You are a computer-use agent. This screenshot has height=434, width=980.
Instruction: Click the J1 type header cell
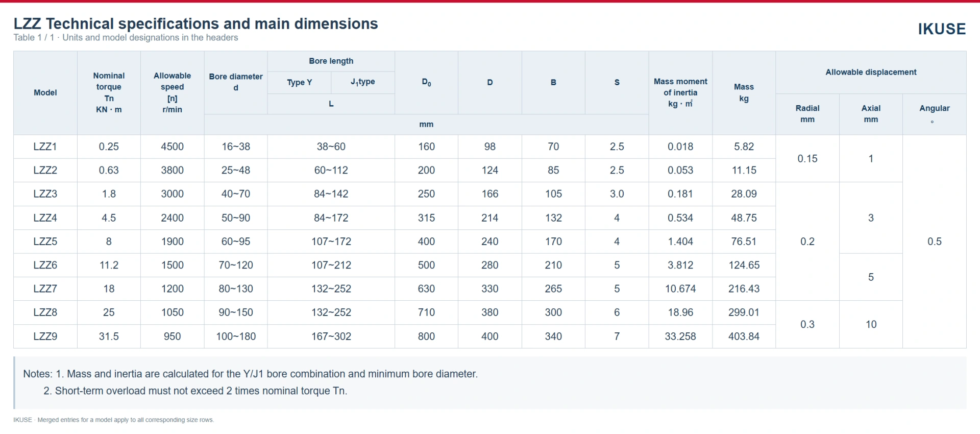point(363,82)
